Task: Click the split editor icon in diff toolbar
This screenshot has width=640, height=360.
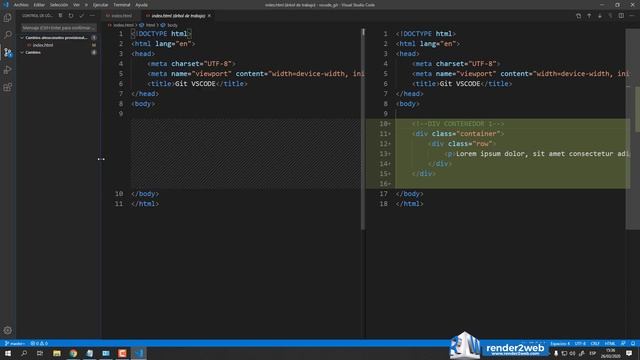Action: [621, 16]
